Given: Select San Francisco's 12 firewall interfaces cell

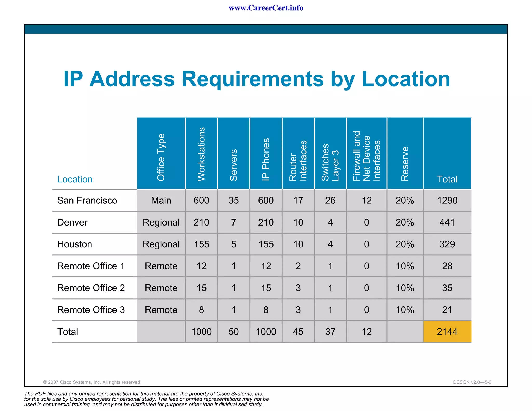Looking at the screenshot, I should (367, 200).
